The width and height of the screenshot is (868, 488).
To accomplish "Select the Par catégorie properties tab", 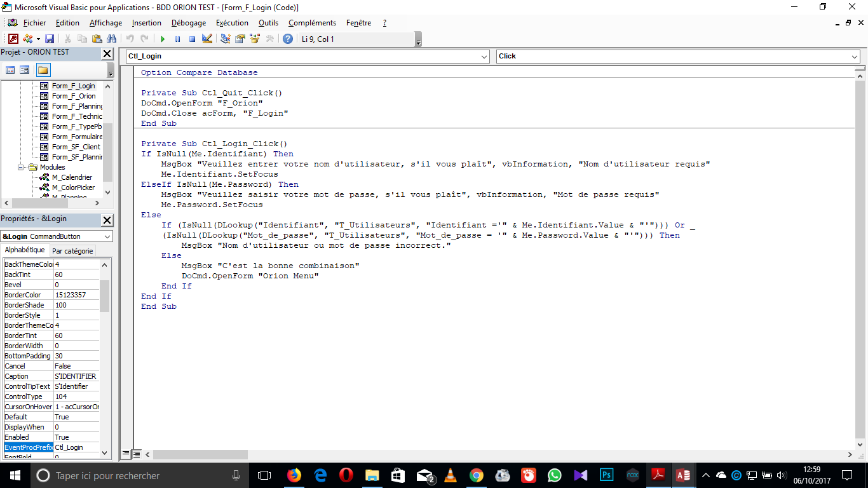I will [72, 251].
